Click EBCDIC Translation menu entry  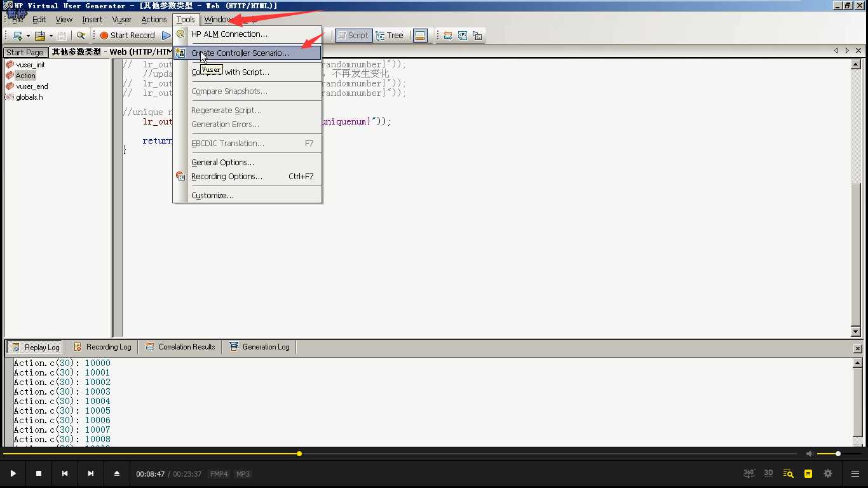coord(248,143)
